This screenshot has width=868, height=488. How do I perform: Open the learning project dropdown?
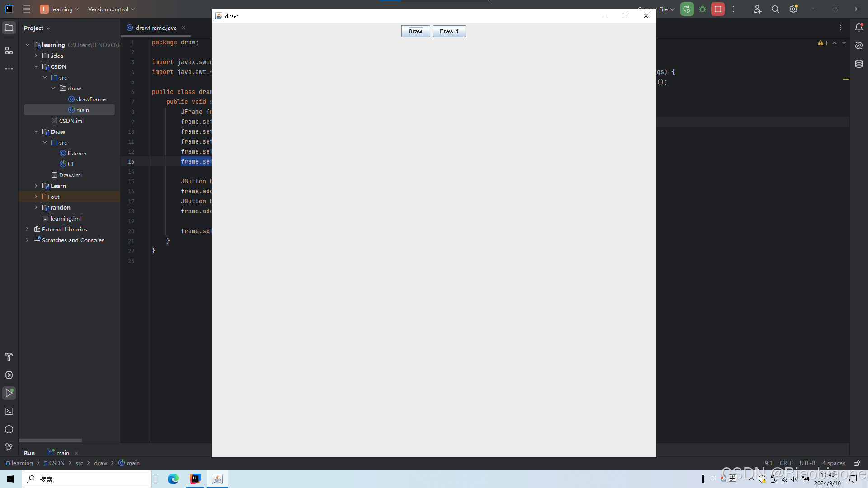pos(60,9)
